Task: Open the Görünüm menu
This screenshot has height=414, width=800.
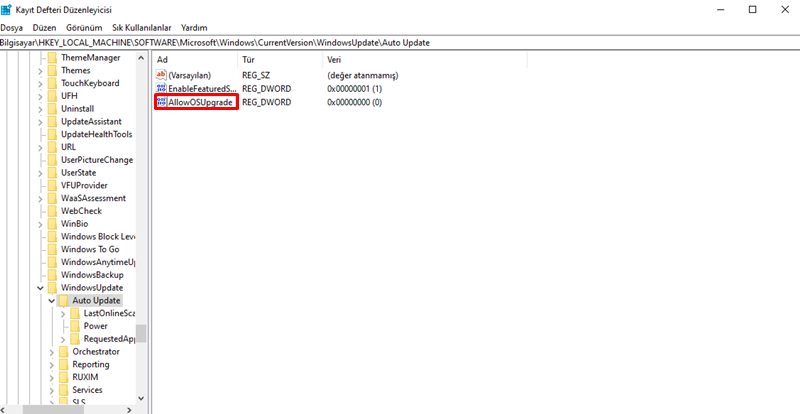Action: click(x=84, y=28)
